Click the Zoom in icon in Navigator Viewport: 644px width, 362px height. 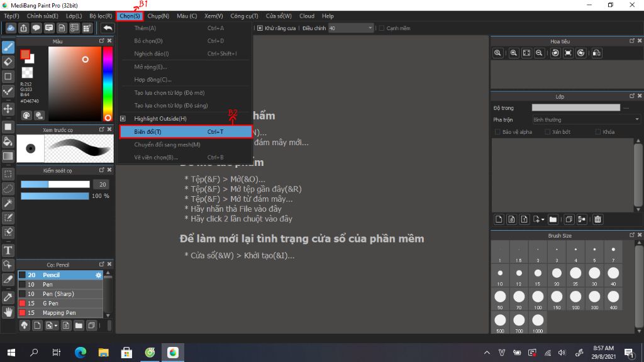513,53
